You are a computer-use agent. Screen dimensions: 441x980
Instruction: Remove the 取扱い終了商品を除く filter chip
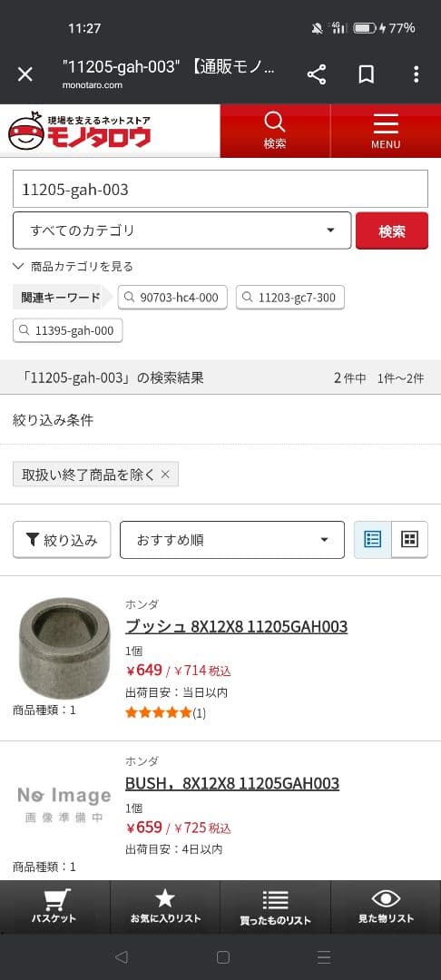(165, 475)
